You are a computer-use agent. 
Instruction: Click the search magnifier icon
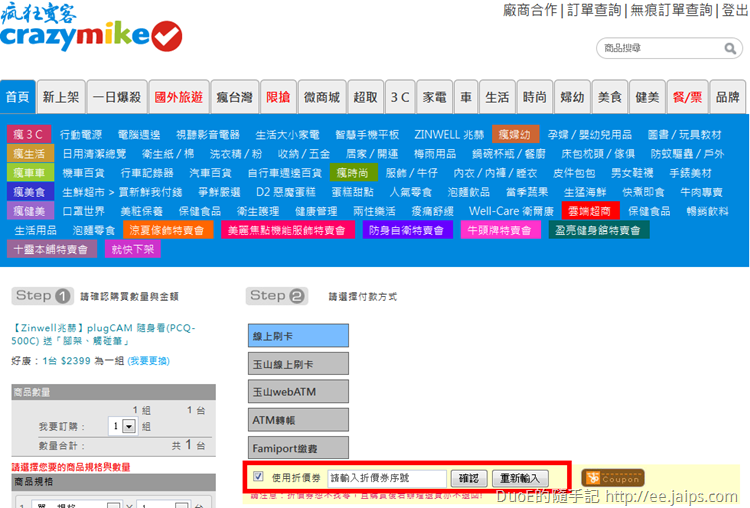pos(730,48)
